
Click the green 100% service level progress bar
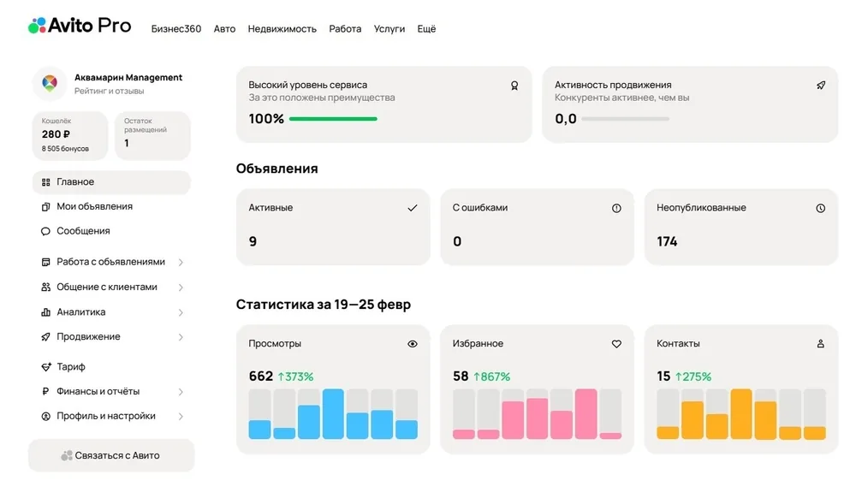[333, 119]
